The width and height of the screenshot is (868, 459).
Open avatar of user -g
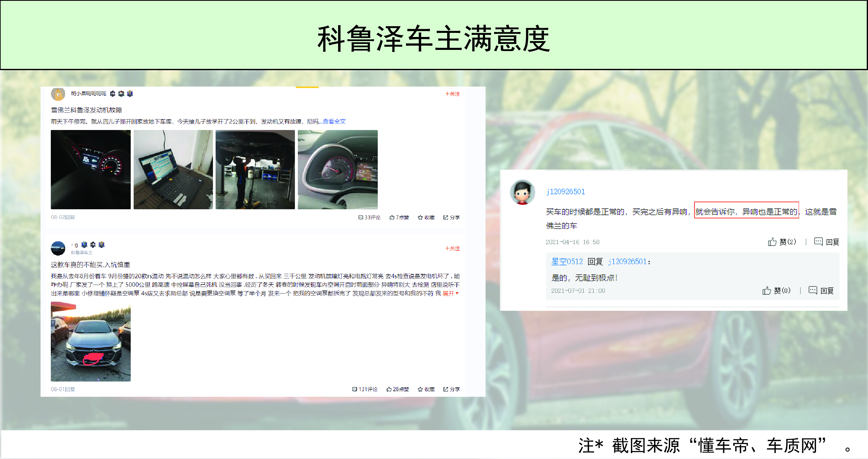(x=58, y=248)
